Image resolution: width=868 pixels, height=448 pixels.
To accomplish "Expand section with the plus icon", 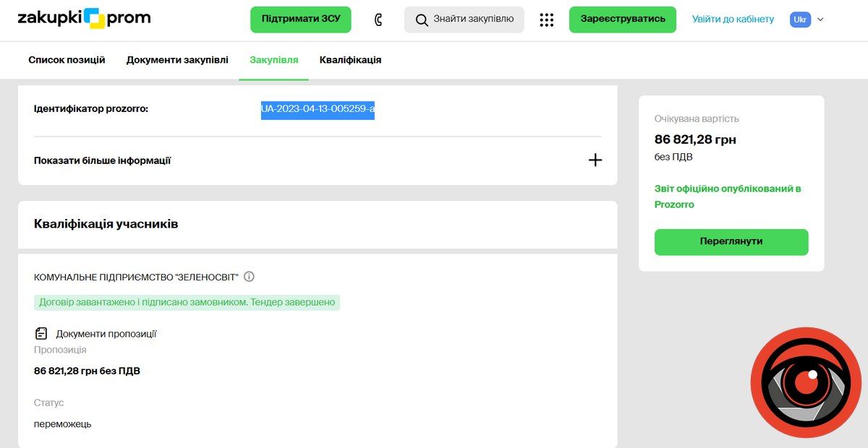I will pos(595,160).
